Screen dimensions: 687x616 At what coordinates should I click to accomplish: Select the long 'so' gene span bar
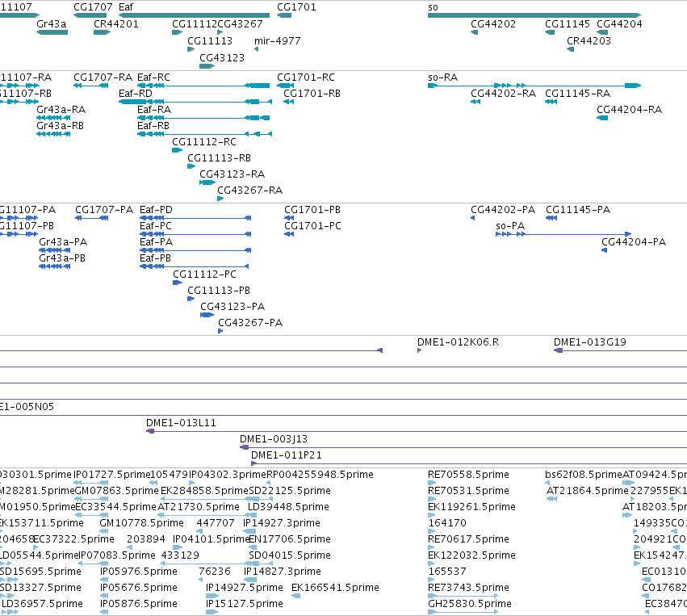(x=534, y=15)
